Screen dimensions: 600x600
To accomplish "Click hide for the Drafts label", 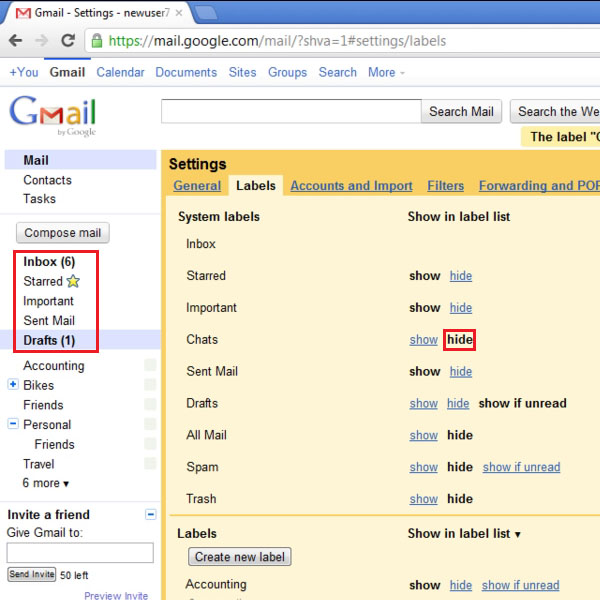I will click(x=458, y=403).
